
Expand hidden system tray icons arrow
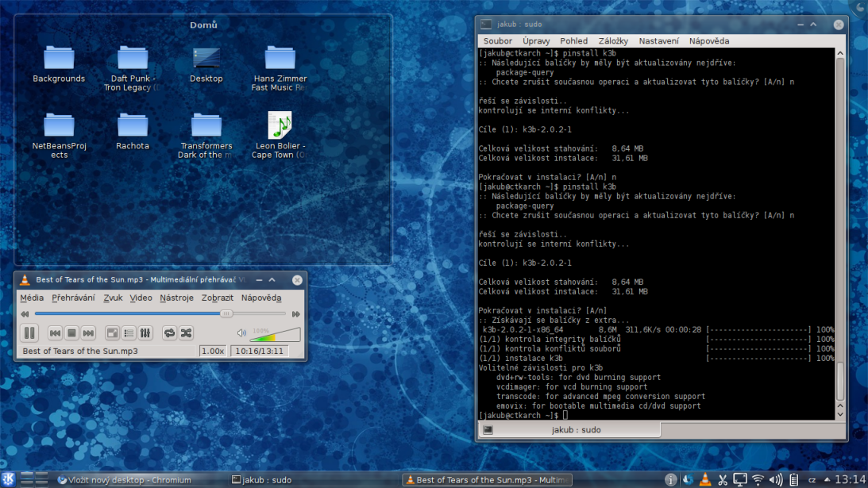[826, 479]
